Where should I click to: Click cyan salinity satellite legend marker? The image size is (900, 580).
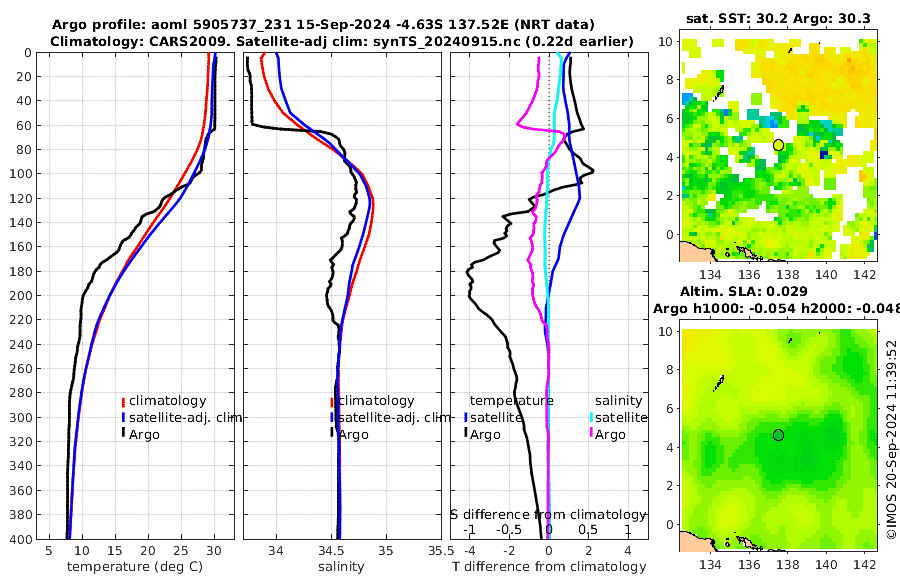(591, 417)
